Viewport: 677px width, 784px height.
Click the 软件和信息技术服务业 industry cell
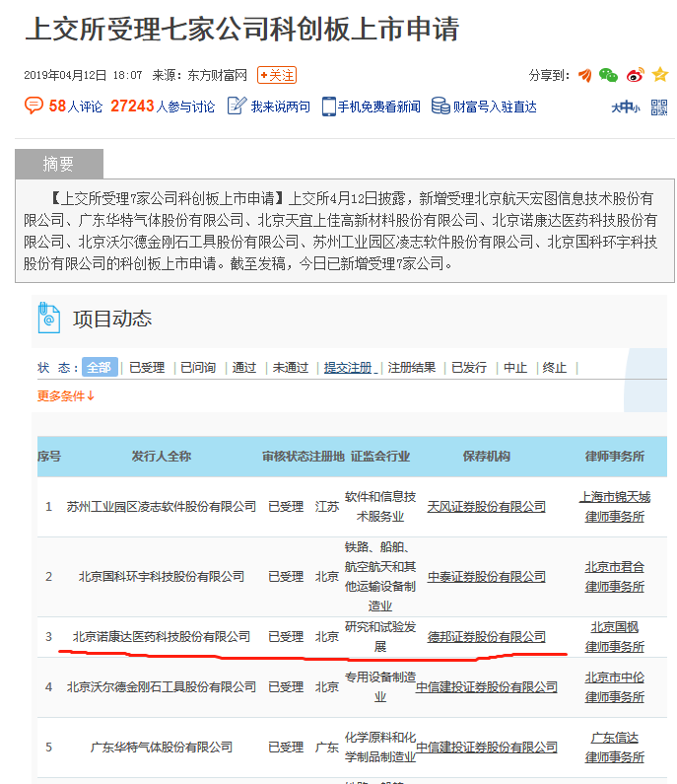click(379, 507)
